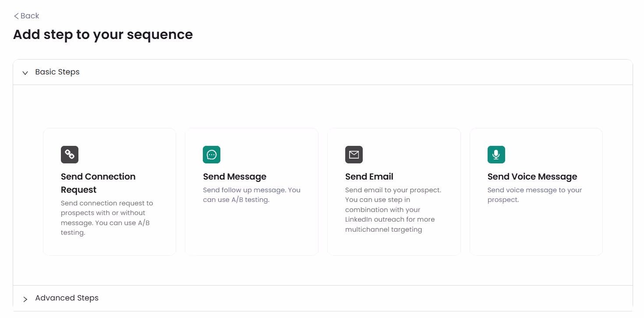Click the Send Message card title text

(x=234, y=177)
